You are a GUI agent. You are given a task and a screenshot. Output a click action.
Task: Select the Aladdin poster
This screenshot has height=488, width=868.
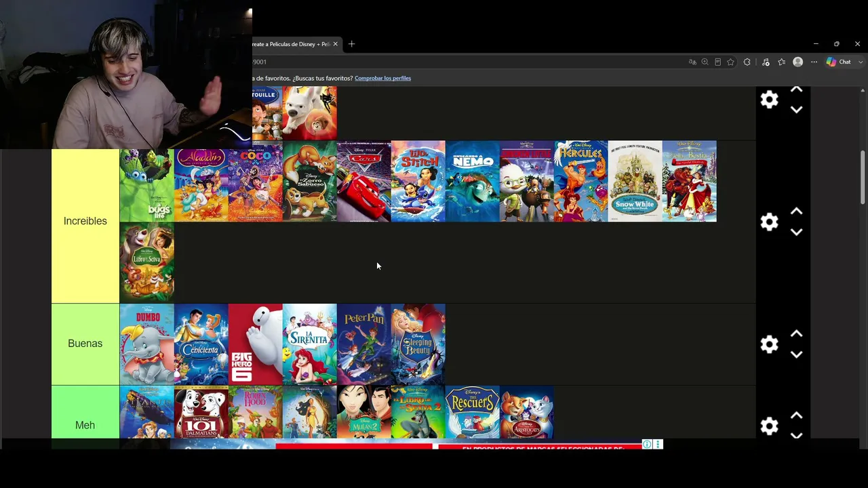coord(201,185)
